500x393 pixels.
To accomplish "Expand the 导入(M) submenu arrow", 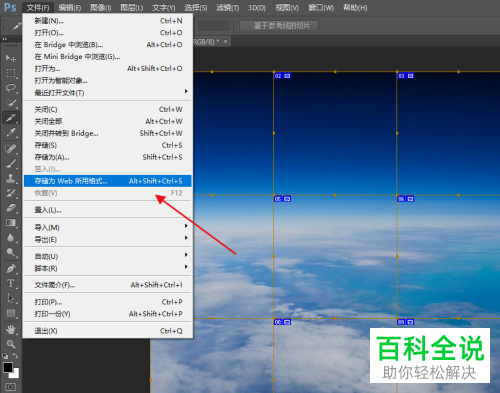I will click(x=186, y=226).
